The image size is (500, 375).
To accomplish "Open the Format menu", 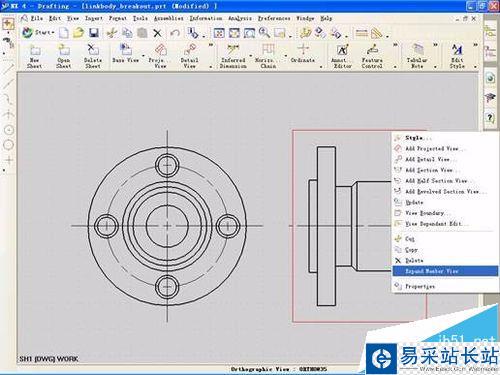I will click(118, 18).
